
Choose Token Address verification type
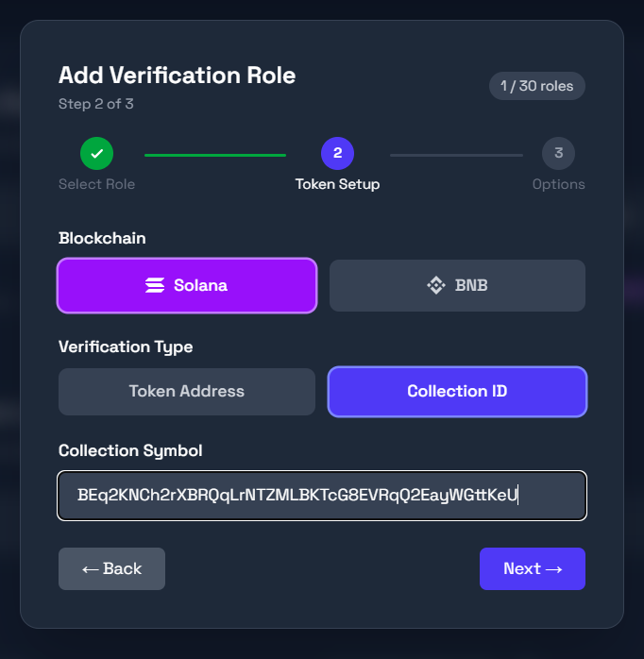point(187,391)
